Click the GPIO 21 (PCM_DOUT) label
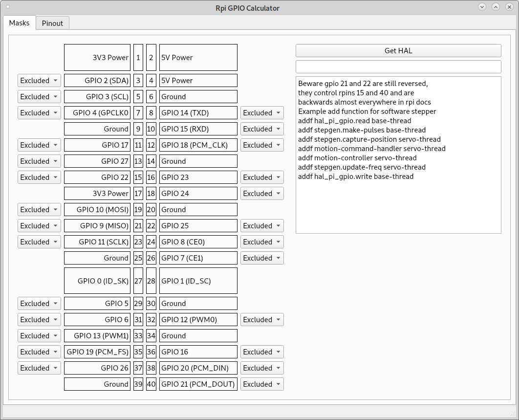 198,384
